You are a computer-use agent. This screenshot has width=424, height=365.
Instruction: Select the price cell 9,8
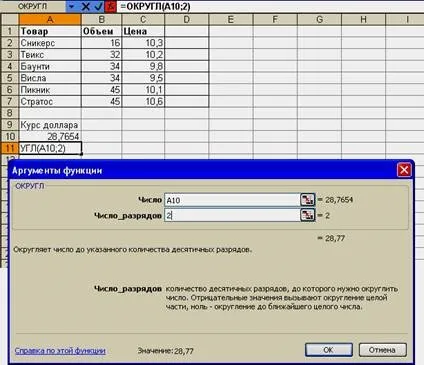click(x=143, y=66)
